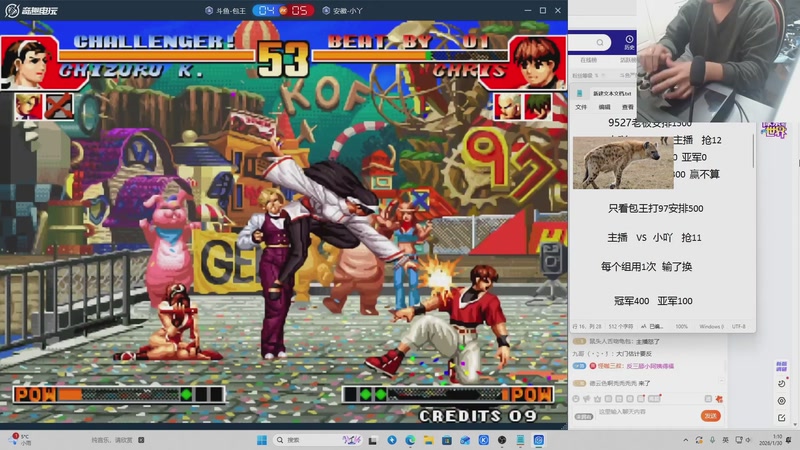Open the 编辑 menu in Notepad

(x=605, y=107)
